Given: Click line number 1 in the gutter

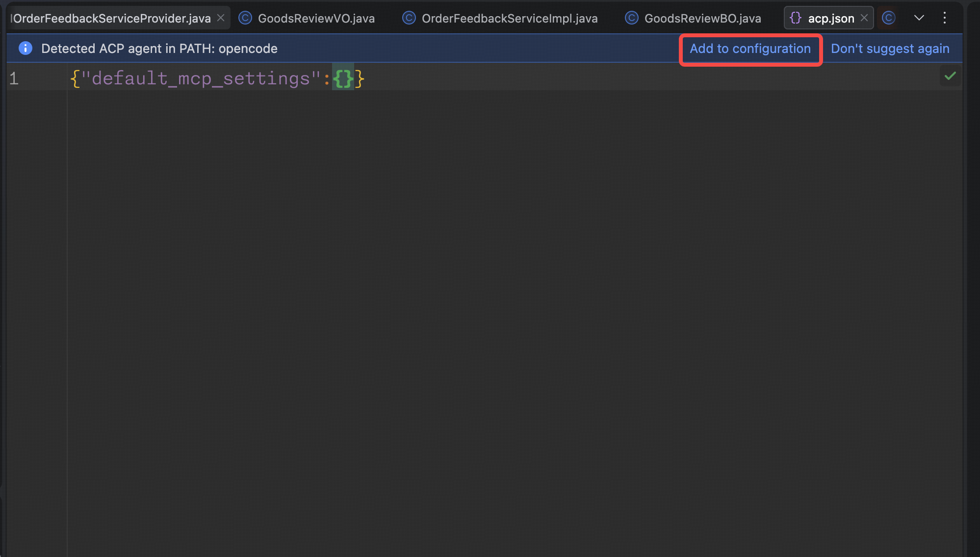Looking at the screenshot, I should [14, 78].
